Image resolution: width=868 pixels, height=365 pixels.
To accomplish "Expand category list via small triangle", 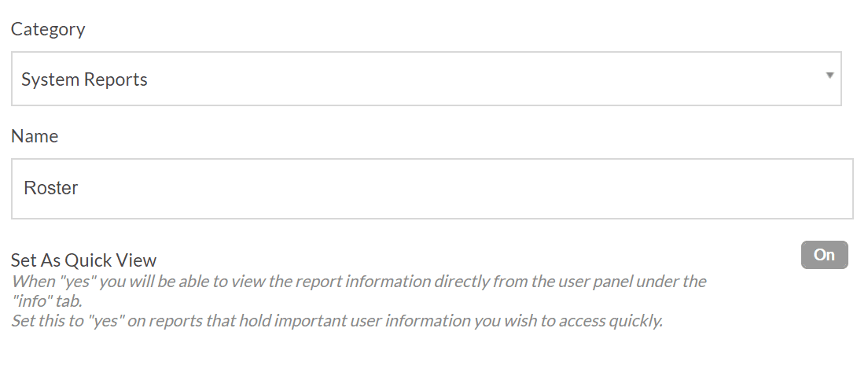I will click(x=829, y=76).
